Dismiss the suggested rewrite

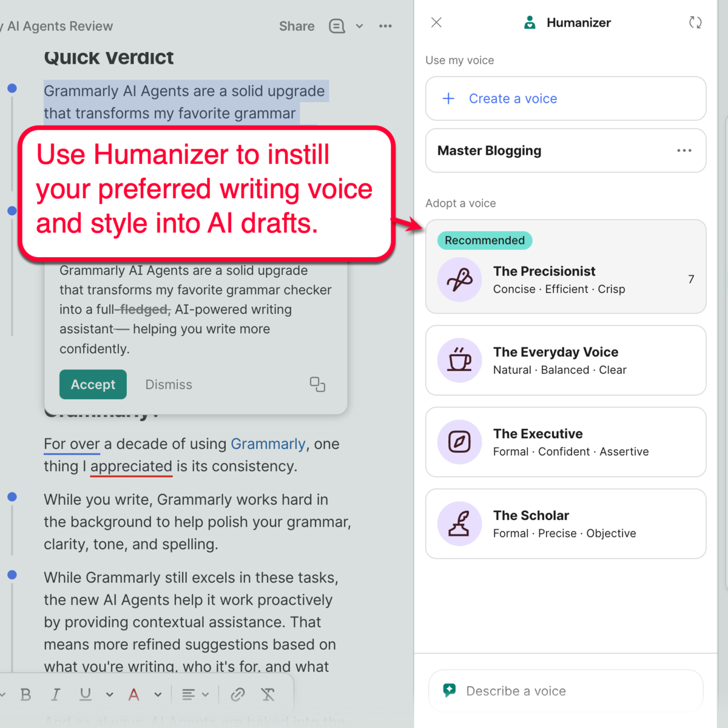tap(169, 385)
